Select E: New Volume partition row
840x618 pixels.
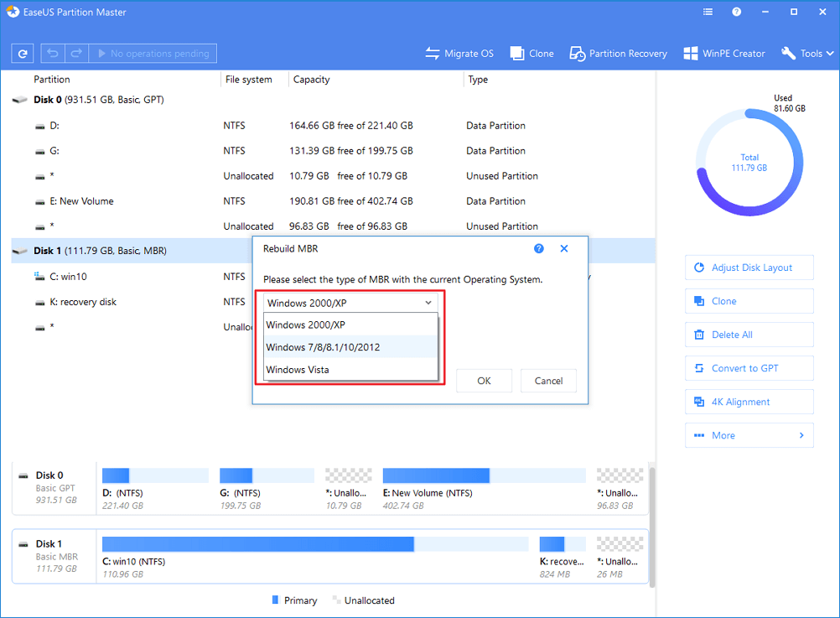(333, 201)
